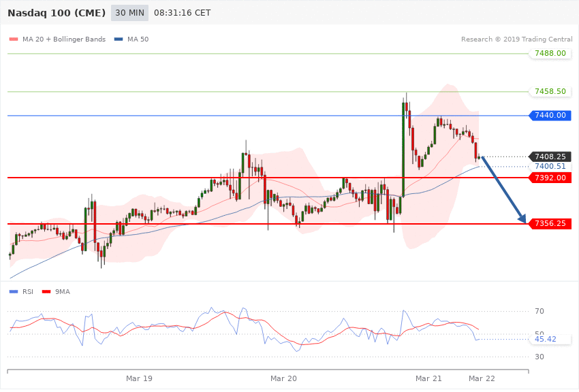Click the Research © 2019 Trading Central credit
Viewport: 579px width, 392px height.
click(516, 39)
